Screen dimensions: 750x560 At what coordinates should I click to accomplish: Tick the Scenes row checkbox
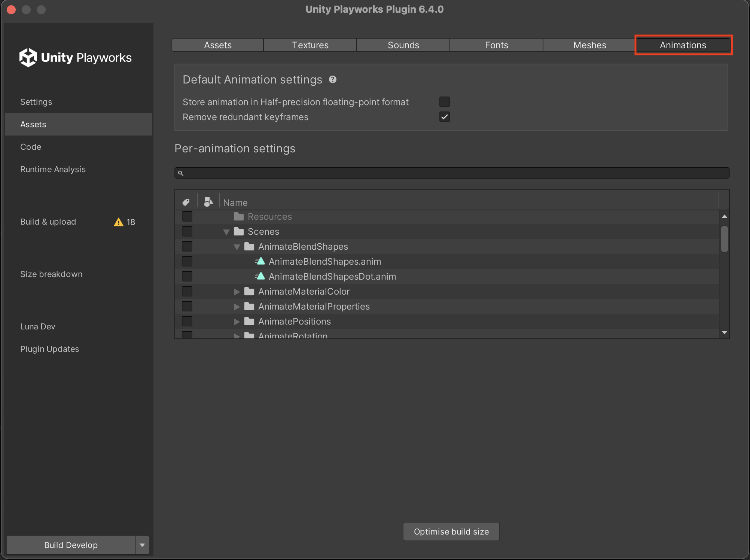pyautogui.click(x=187, y=231)
